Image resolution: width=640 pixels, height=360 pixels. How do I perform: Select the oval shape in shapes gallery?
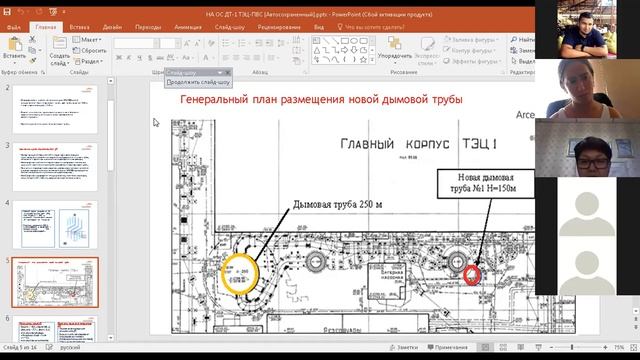click(x=354, y=41)
